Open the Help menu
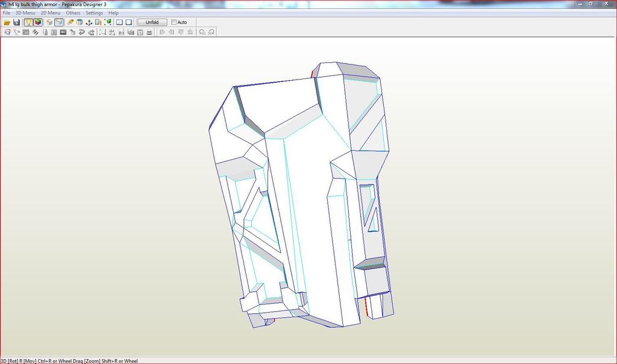 (x=113, y=13)
